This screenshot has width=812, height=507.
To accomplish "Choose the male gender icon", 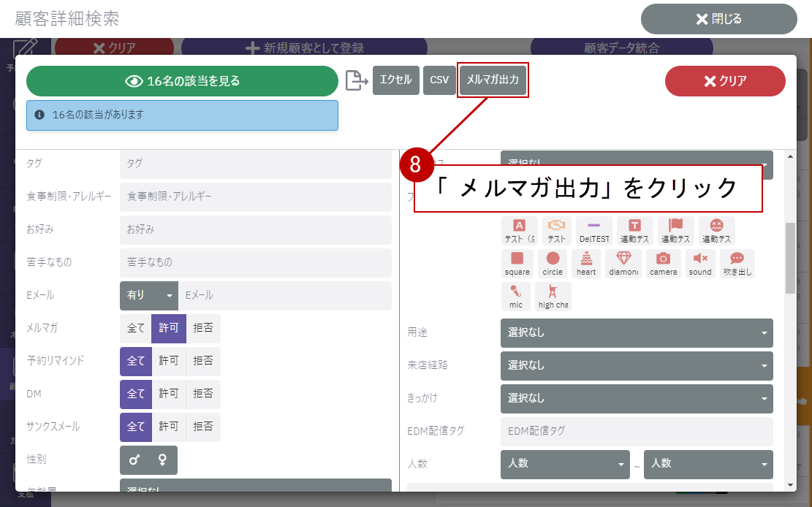I will (134, 460).
